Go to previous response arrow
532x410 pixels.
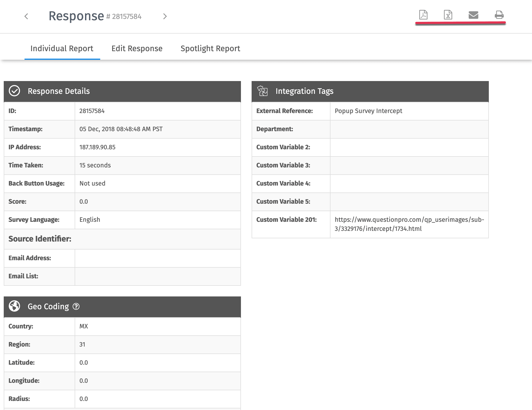(x=26, y=17)
